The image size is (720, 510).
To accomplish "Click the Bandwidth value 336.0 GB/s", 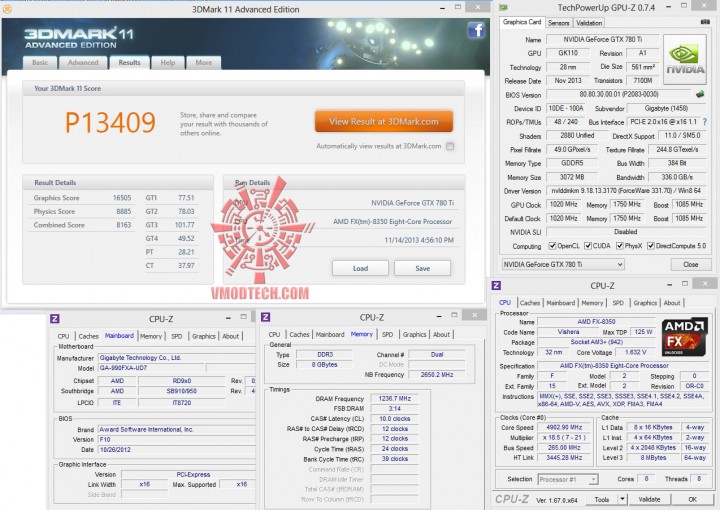I will point(677,177).
